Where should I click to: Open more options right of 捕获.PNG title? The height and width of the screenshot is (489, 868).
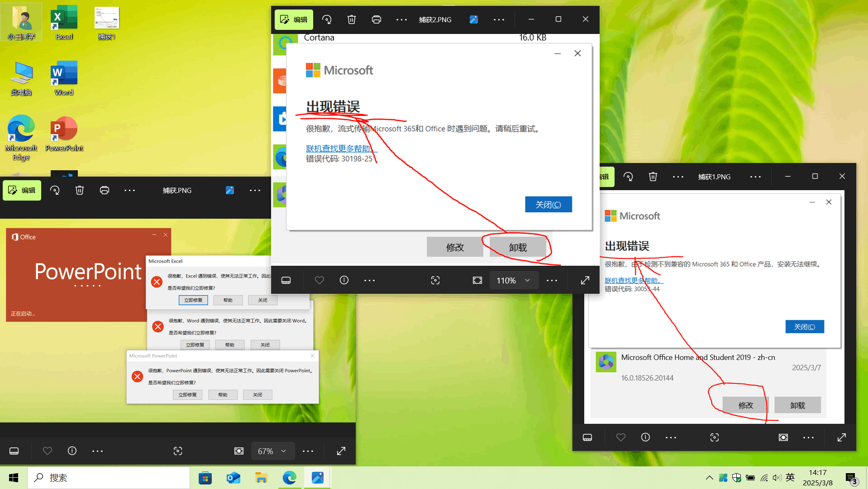click(x=255, y=190)
